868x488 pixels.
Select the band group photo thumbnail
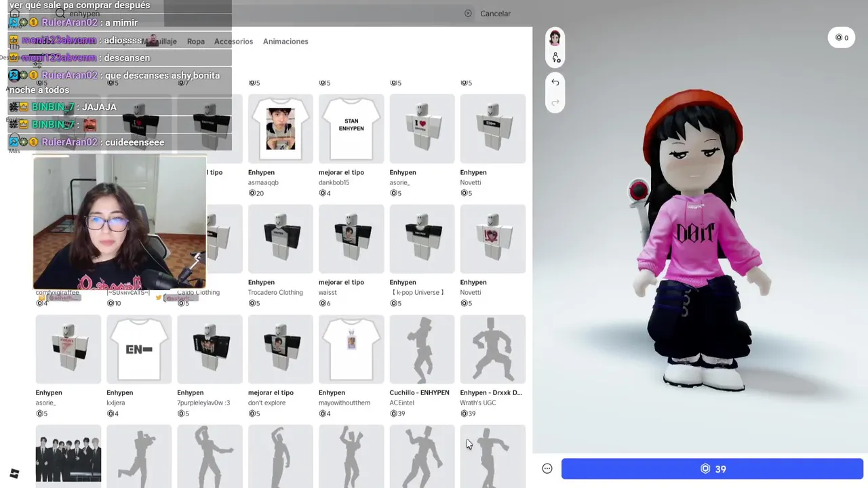[x=68, y=457]
